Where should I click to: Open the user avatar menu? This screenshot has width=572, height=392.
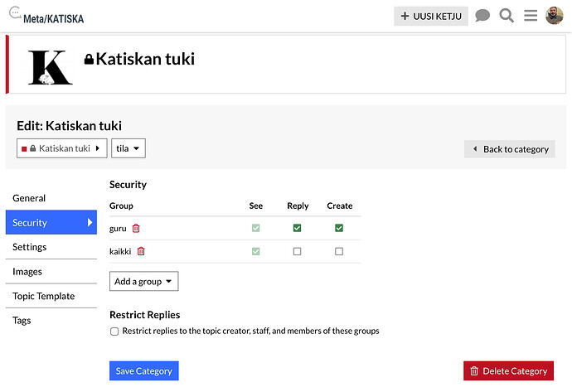554,16
